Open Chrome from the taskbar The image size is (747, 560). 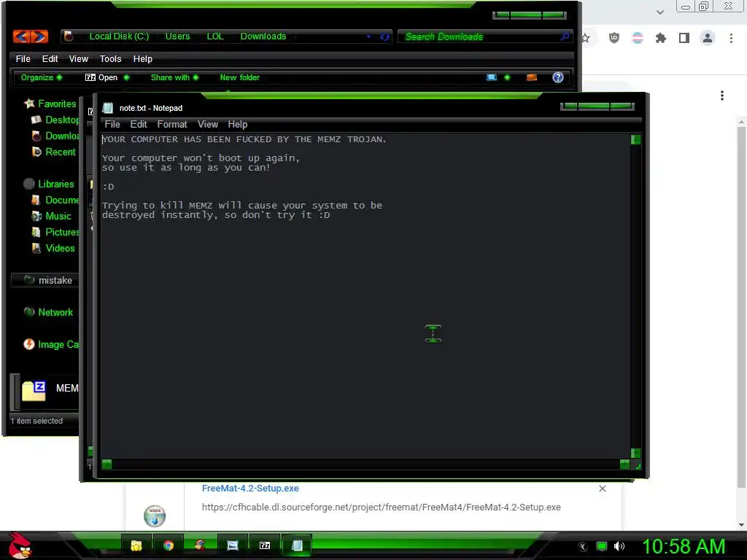click(x=169, y=545)
